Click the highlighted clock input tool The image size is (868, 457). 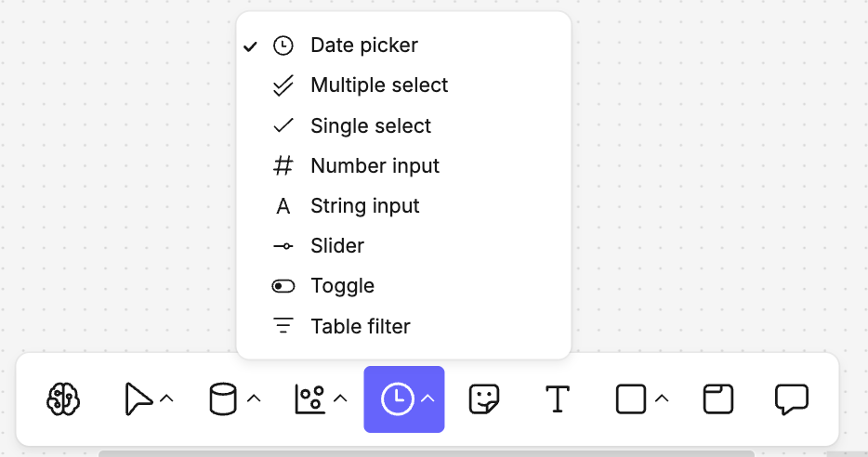point(397,399)
